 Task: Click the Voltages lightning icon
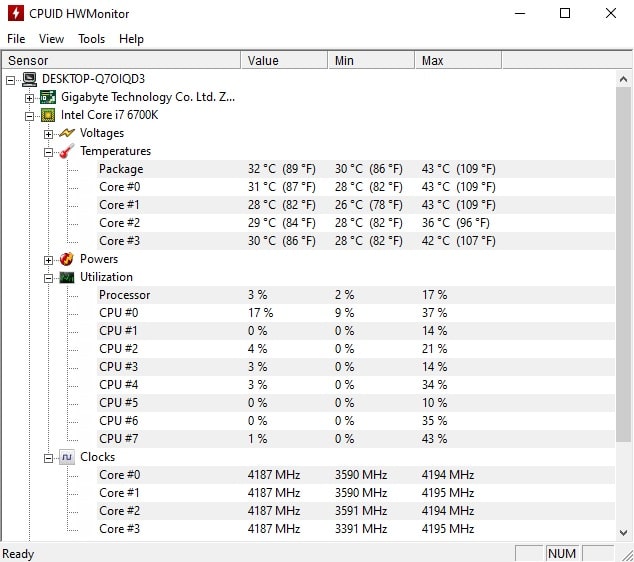[x=67, y=133]
